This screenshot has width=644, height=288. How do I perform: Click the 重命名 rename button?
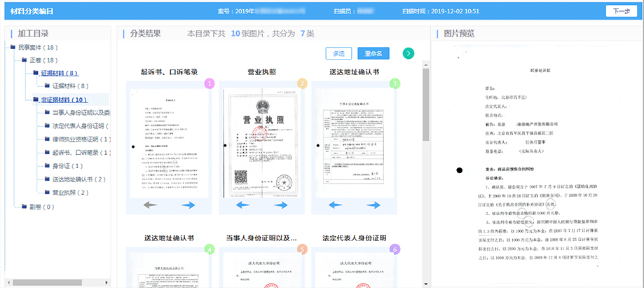coord(372,54)
